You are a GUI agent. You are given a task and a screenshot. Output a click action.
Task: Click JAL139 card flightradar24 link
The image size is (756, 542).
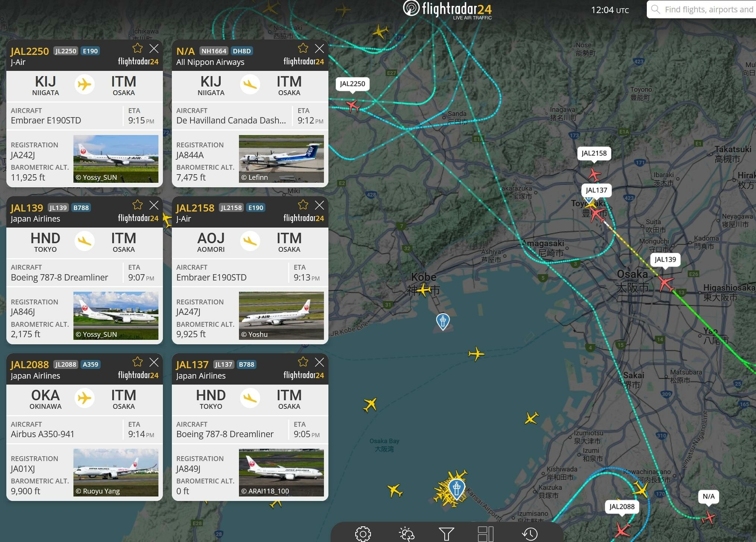click(x=138, y=218)
